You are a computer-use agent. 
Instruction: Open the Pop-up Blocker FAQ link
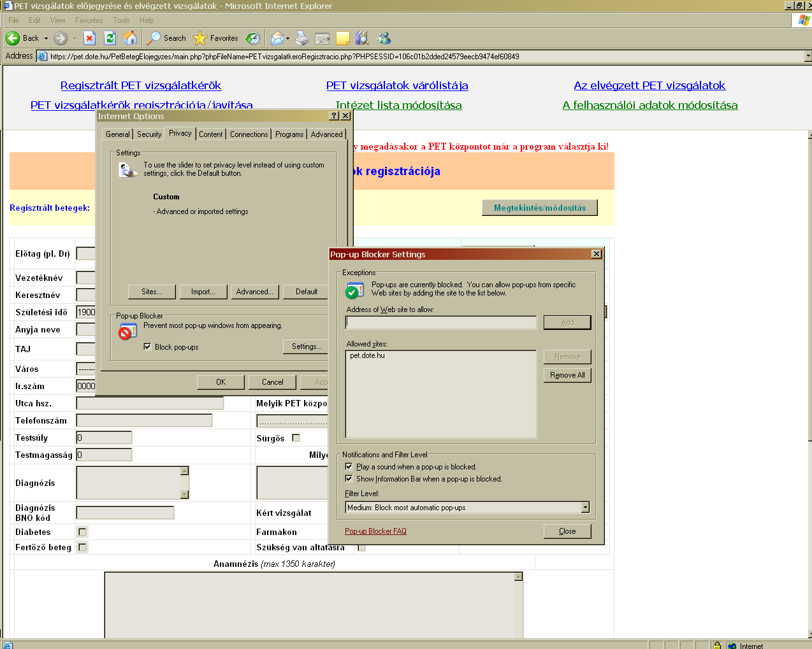(x=375, y=531)
